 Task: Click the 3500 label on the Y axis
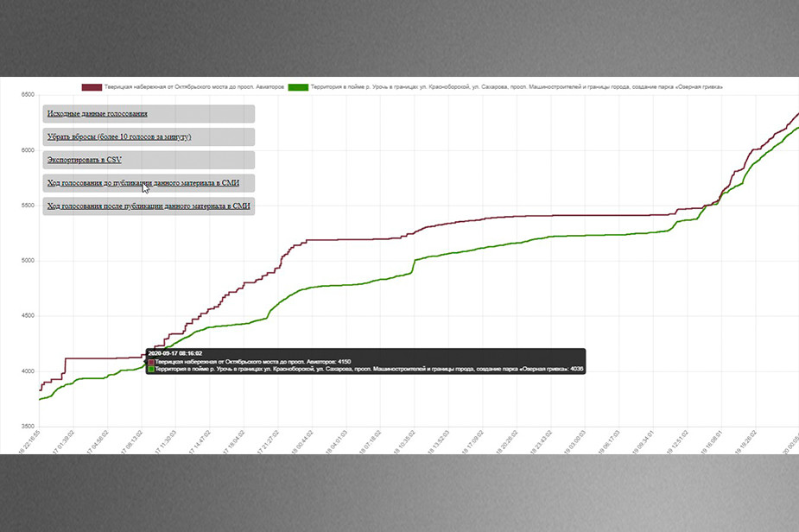pyautogui.click(x=27, y=427)
